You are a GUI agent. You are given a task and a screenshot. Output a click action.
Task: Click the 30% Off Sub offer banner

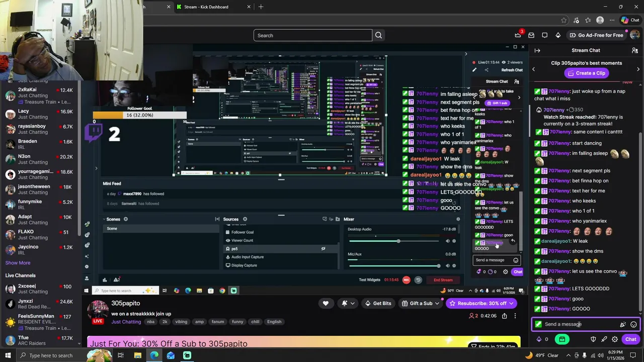click(304, 343)
